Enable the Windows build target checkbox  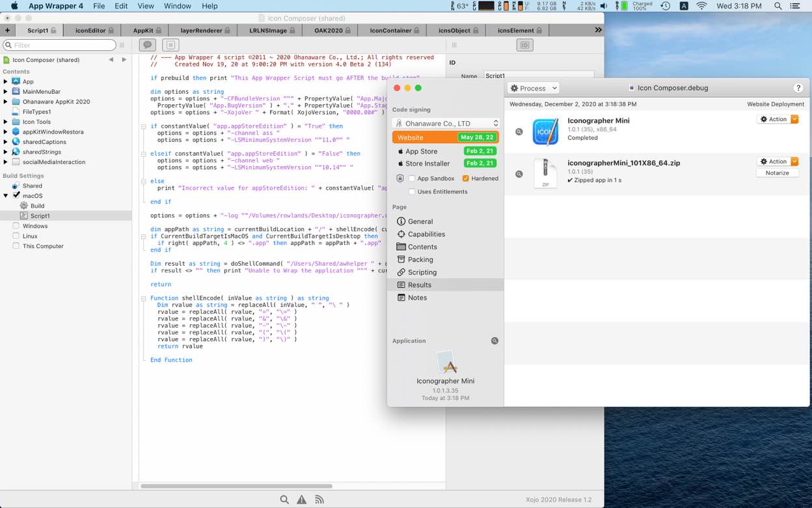click(16, 226)
